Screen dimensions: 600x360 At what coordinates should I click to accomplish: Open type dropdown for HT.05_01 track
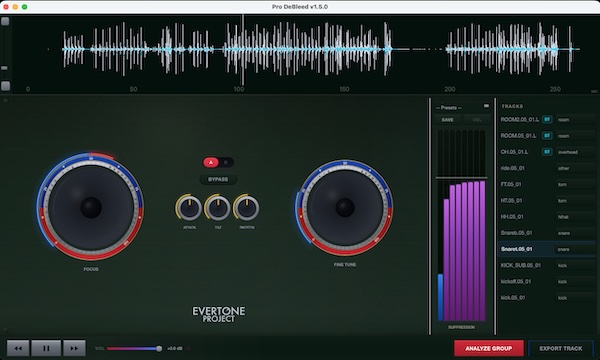[x=575, y=200]
